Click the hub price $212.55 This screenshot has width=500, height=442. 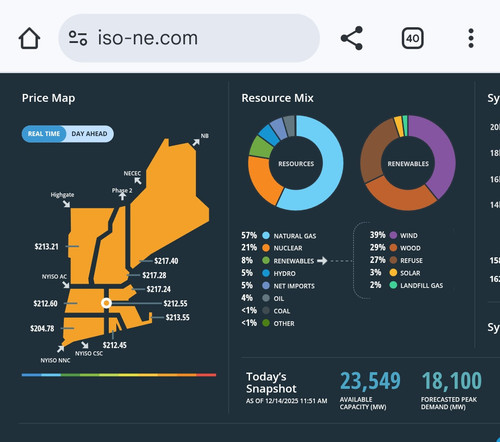pos(175,304)
